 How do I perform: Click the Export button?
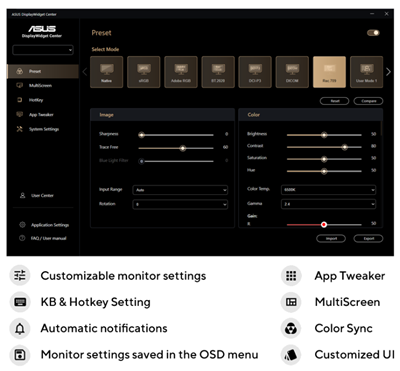pos(368,238)
